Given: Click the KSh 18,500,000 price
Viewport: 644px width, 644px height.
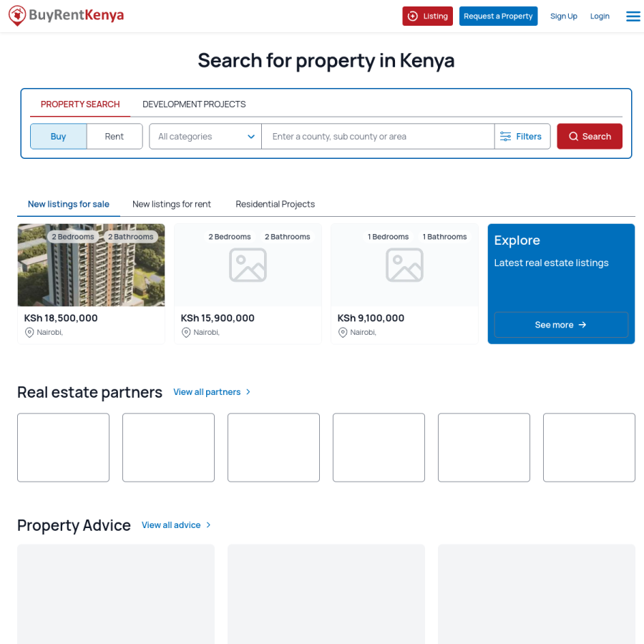Looking at the screenshot, I should (61, 318).
